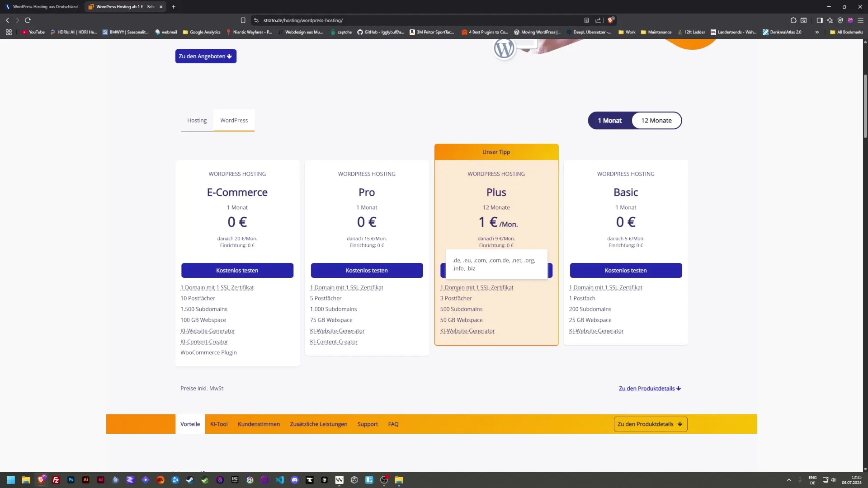Viewport: 868px width, 488px height.
Task: Click Kostenlos testen on the Pro plan
Action: click(367, 270)
